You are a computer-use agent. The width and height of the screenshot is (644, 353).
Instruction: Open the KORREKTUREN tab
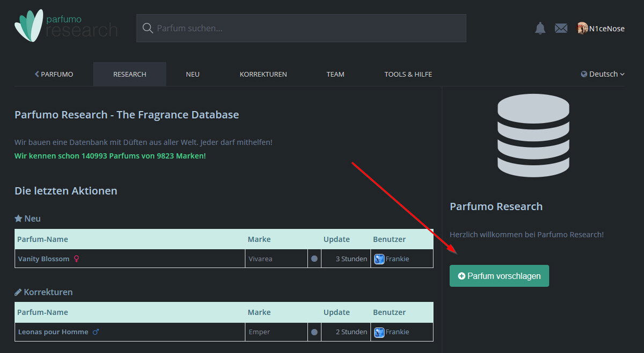263,74
